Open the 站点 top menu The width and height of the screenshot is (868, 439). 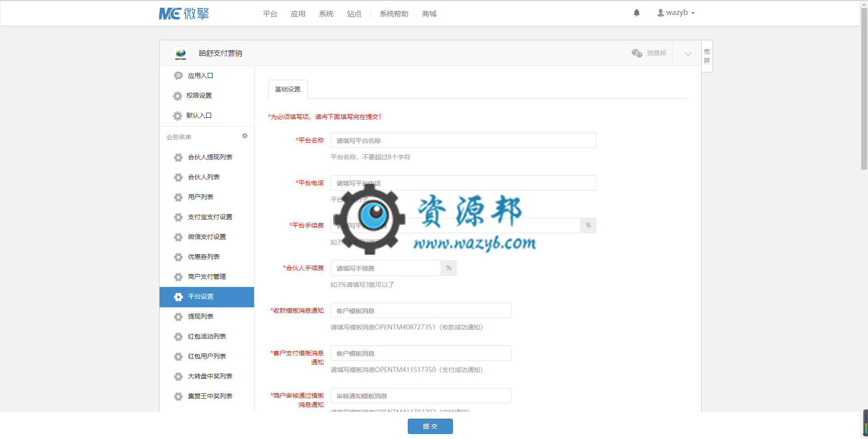pos(354,14)
